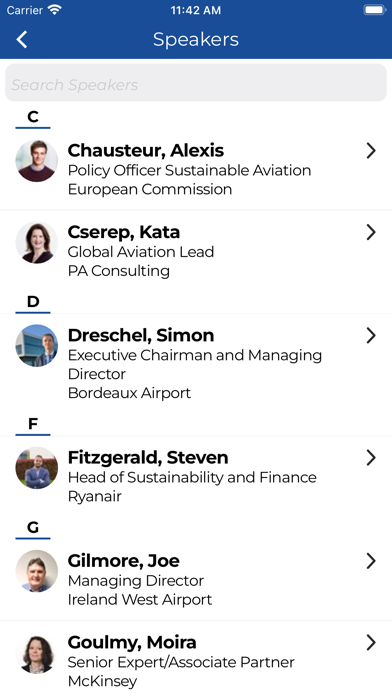Click the Search Speakers field
Viewport: 392px width, 696px height.
[196, 83]
